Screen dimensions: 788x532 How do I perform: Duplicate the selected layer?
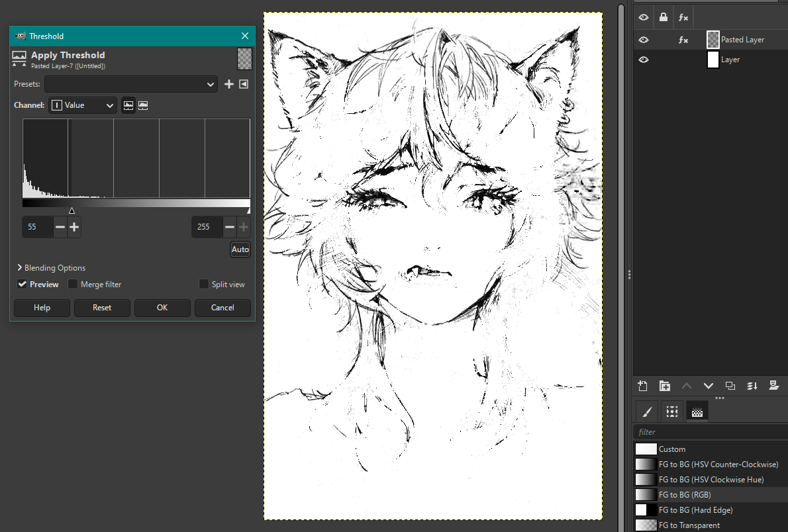click(x=730, y=386)
